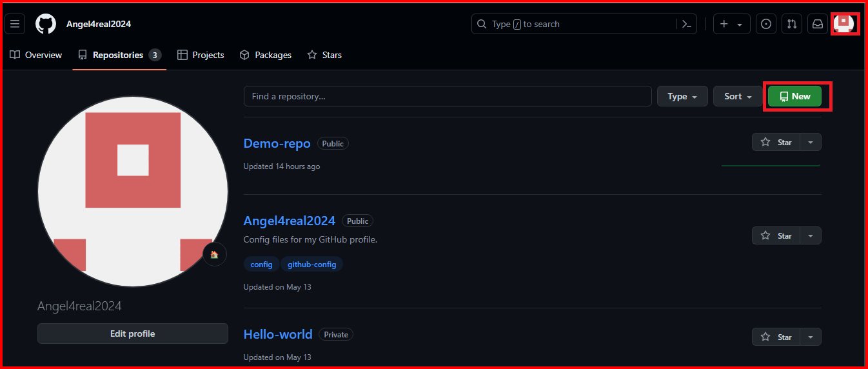This screenshot has width=868, height=369.
Task: Click 'Config files for my GitHub profile.' text
Action: (x=310, y=239)
